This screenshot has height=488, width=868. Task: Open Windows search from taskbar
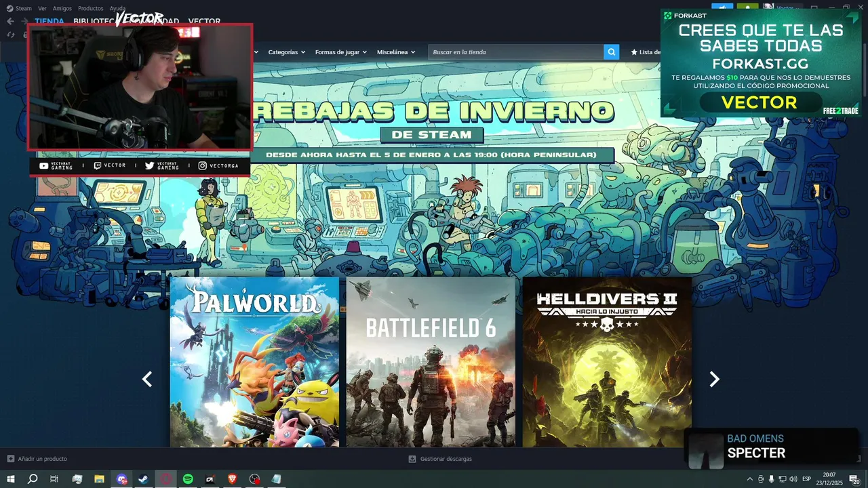tap(33, 479)
